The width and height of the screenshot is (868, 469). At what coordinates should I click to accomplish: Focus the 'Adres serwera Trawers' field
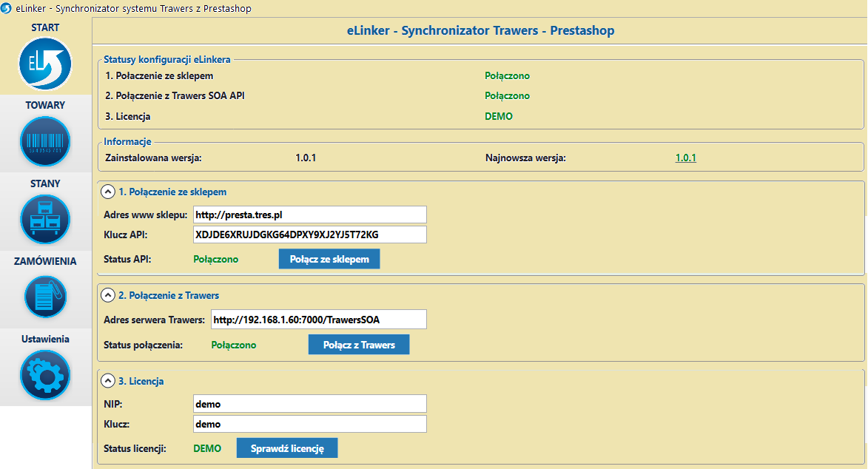pyautogui.click(x=319, y=320)
